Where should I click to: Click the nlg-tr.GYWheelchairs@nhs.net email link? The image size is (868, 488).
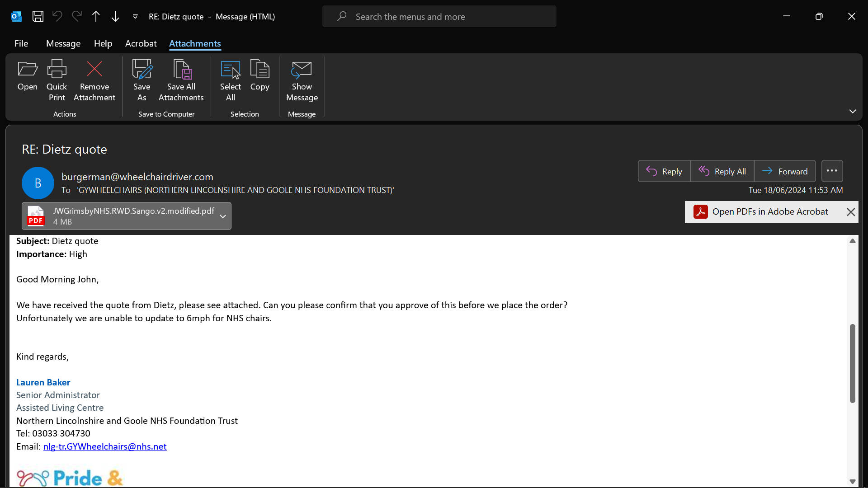coord(105,446)
